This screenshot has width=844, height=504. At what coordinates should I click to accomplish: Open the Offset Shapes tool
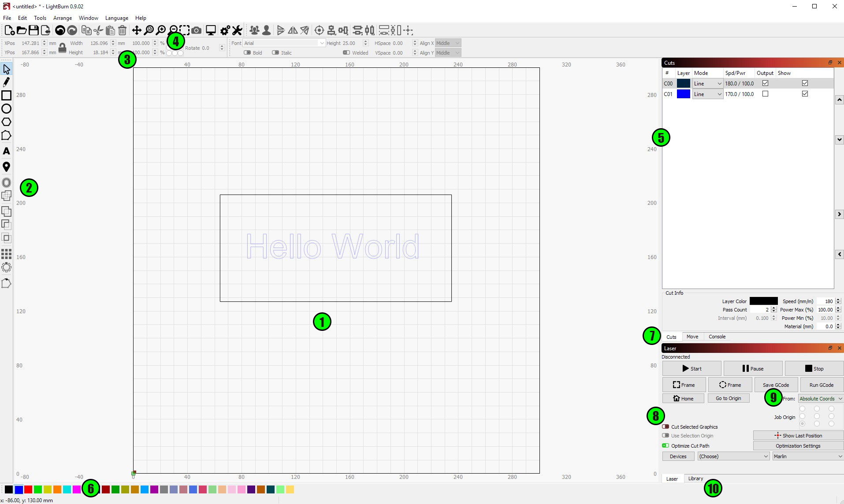tap(6, 182)
